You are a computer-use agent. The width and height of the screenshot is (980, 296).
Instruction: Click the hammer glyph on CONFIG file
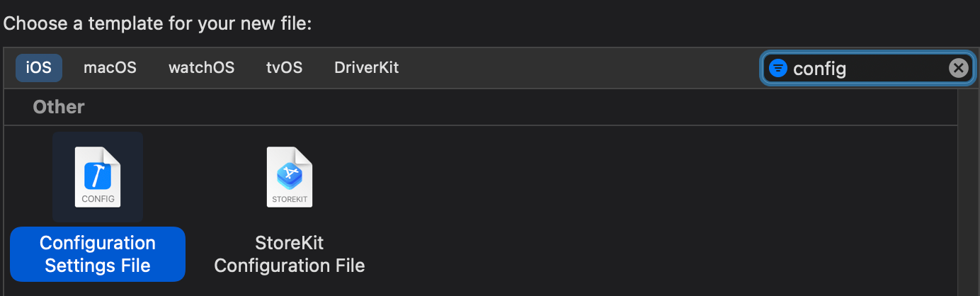coord(98,175)
